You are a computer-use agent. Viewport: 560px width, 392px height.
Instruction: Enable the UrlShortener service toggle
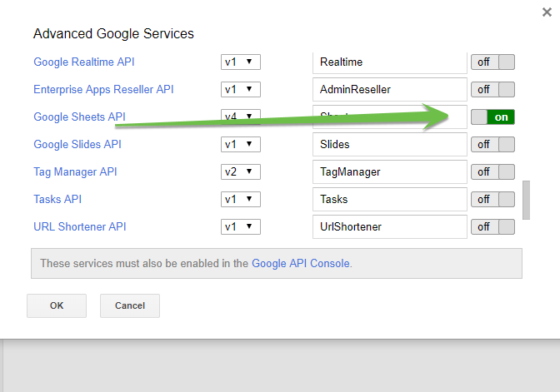[492, 227]
